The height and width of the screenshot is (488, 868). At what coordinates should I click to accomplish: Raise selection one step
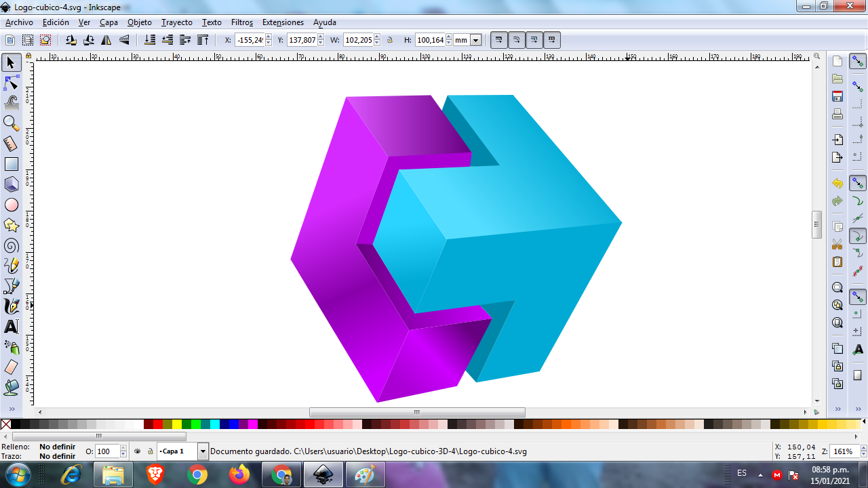pos(185,40)
